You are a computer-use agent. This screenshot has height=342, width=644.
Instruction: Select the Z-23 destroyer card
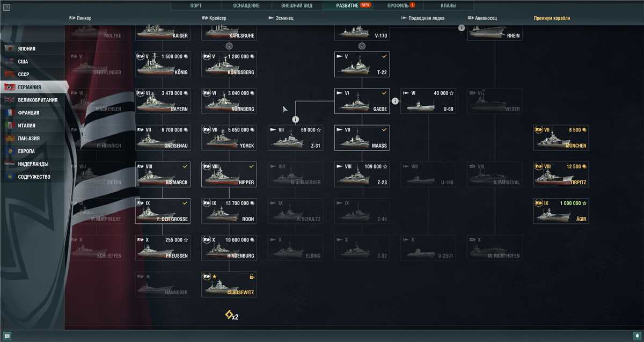[362, 174]
